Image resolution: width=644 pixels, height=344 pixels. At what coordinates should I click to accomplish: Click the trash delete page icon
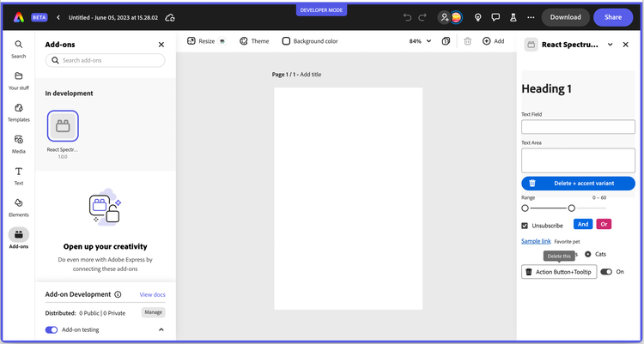tap(467, 41)
